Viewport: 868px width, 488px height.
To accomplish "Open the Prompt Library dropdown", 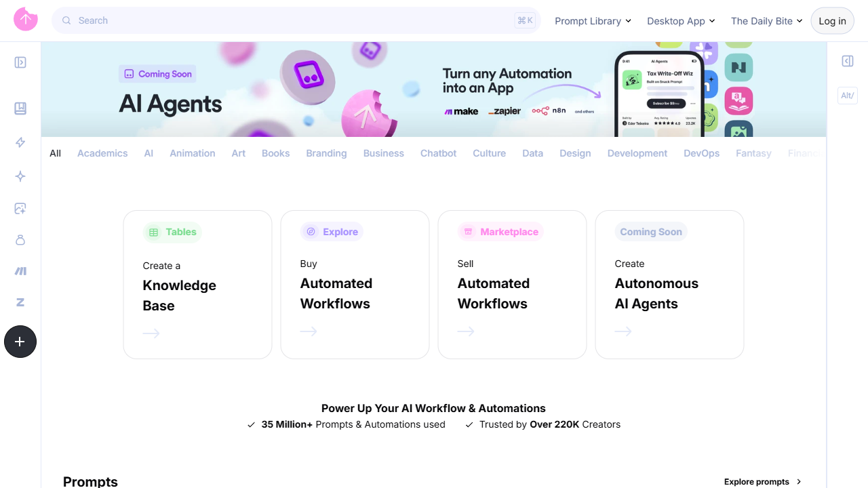I will click(593, 21).
